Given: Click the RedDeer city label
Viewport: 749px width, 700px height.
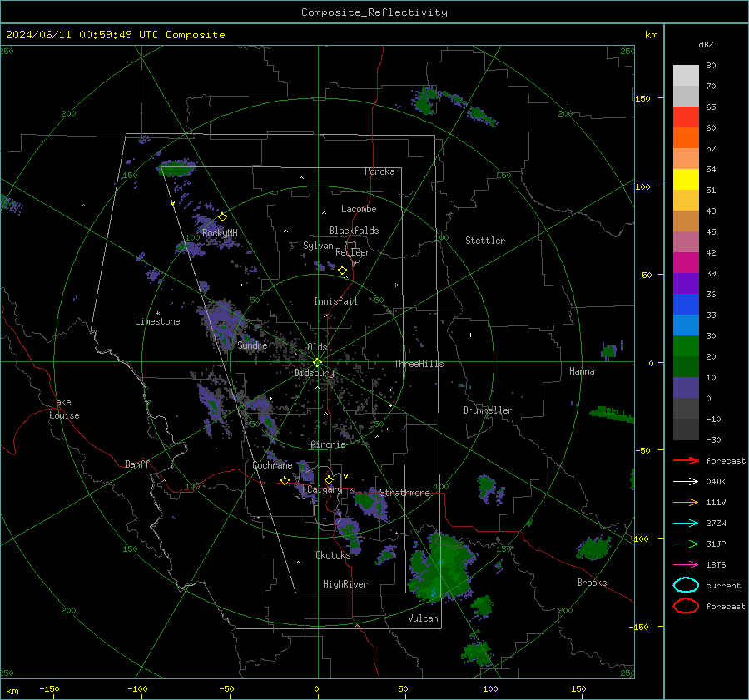Looking at the screenshot, I should [x=353, y=252].
